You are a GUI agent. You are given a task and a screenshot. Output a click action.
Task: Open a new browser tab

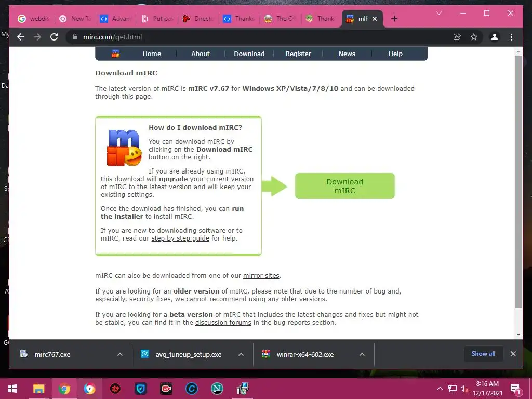coord(394,19)
